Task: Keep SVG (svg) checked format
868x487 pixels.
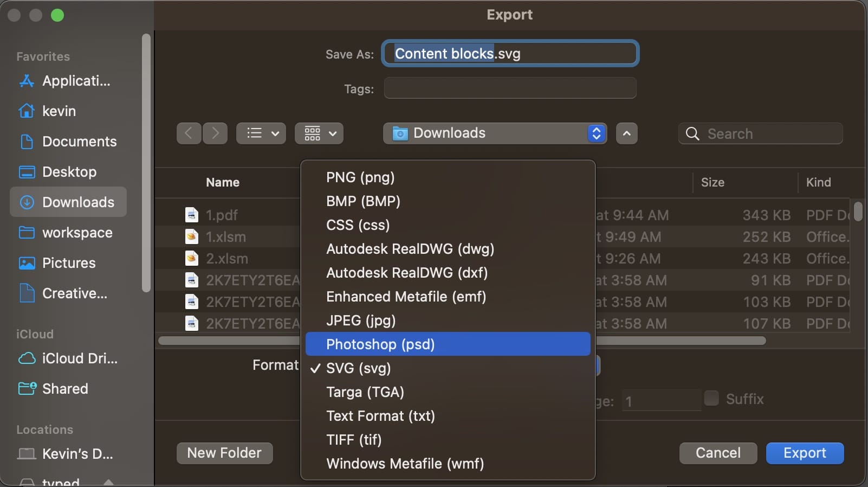Action: click(x=448, y=368)
